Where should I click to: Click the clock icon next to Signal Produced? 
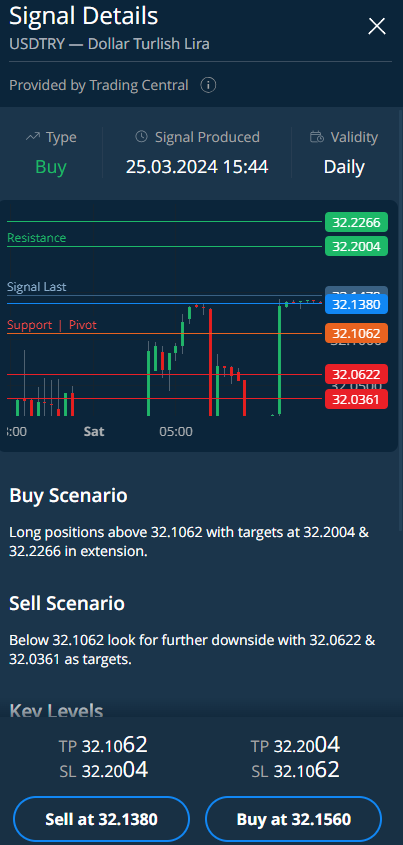pyautogui.click(x=141, y=137)
